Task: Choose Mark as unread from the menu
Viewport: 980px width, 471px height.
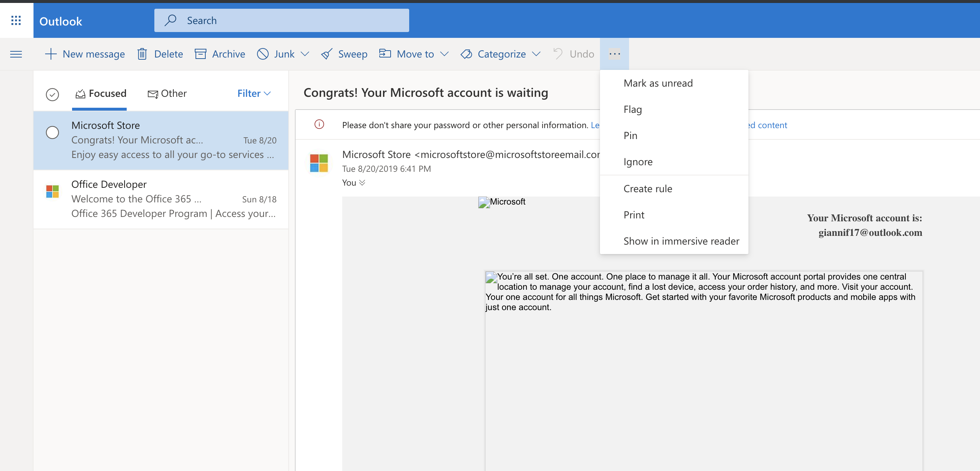Action: pyautogui.click(x=658, y=83)
